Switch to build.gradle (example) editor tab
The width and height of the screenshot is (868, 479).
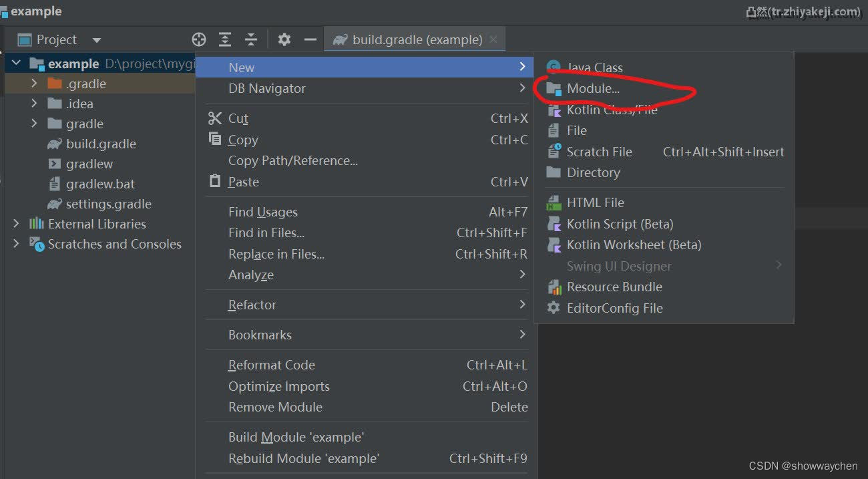coord(415,39)
